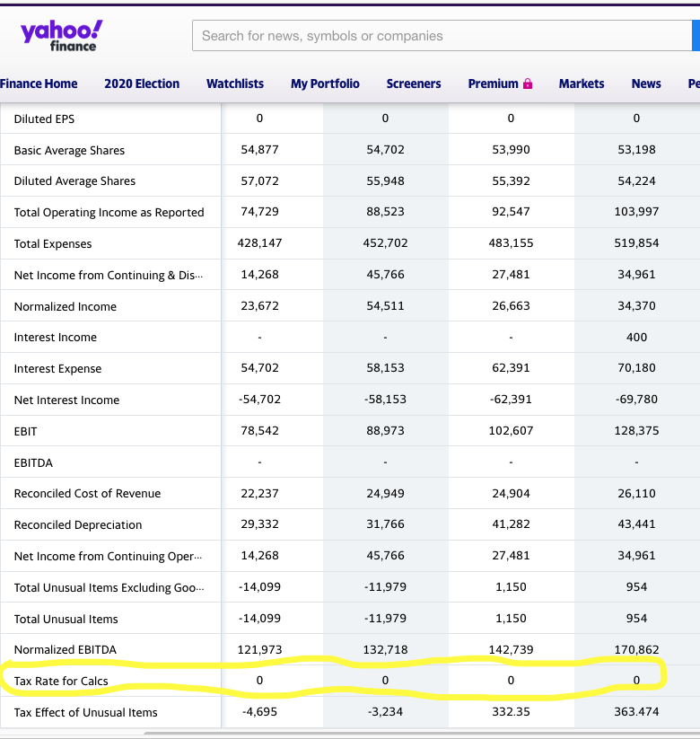Click Total Operating Income value 103,997
Screen dimensions: 700x739
636,212
